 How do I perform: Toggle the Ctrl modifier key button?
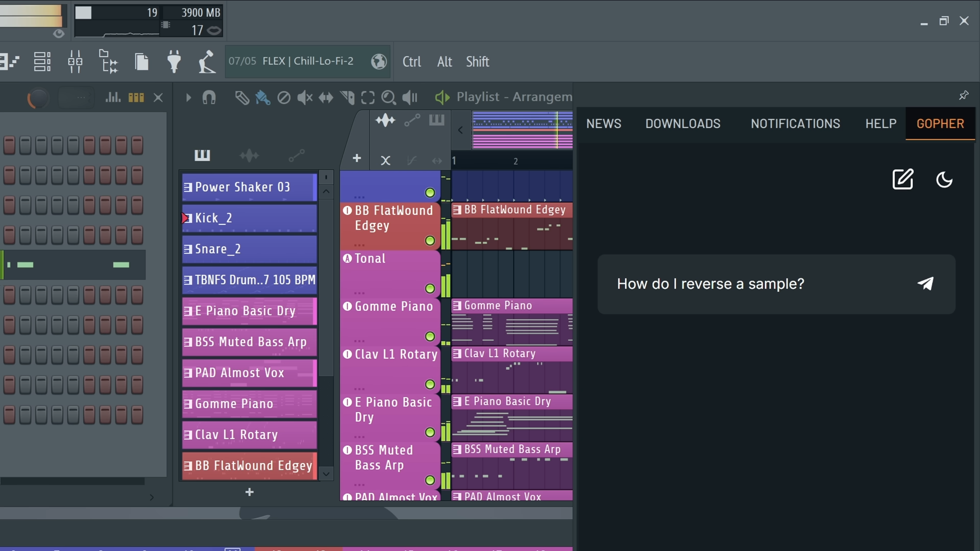[x=411, y=62]
